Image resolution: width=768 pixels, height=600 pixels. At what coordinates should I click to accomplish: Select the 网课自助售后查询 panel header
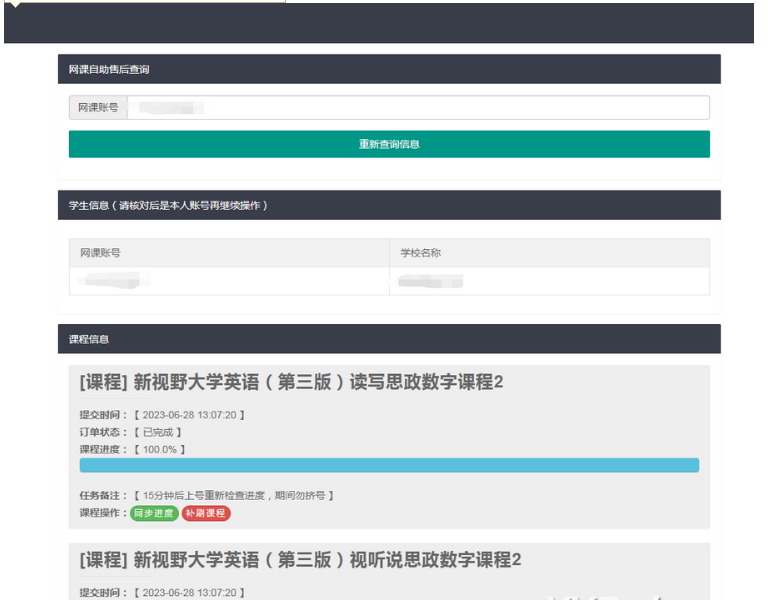(x=389, y=69)
